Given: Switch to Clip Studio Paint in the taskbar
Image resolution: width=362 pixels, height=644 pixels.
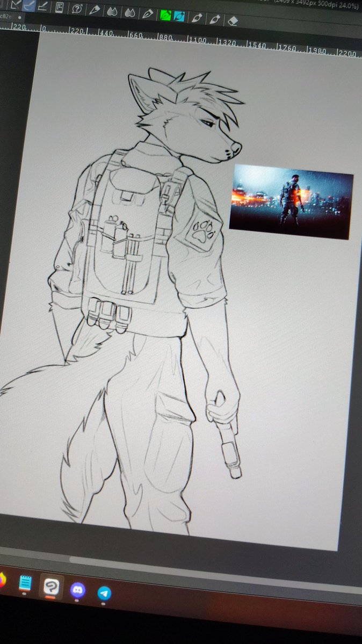Looking at the screenshot, I should click(52, 587).
